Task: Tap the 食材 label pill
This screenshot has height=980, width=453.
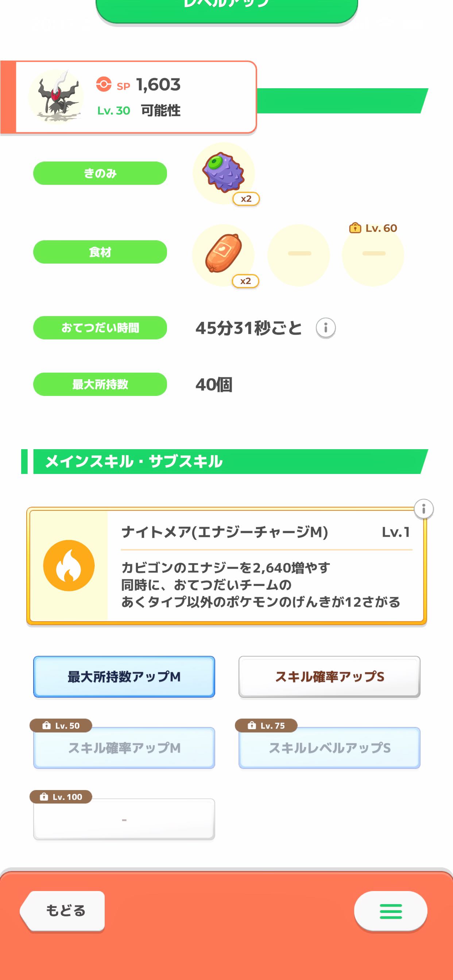Action: pos(100,252)
